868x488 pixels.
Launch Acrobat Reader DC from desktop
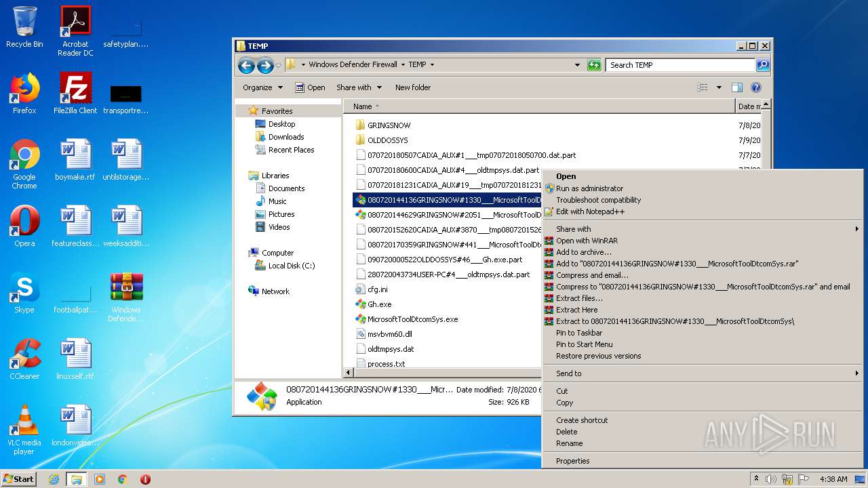coord(75,31)
